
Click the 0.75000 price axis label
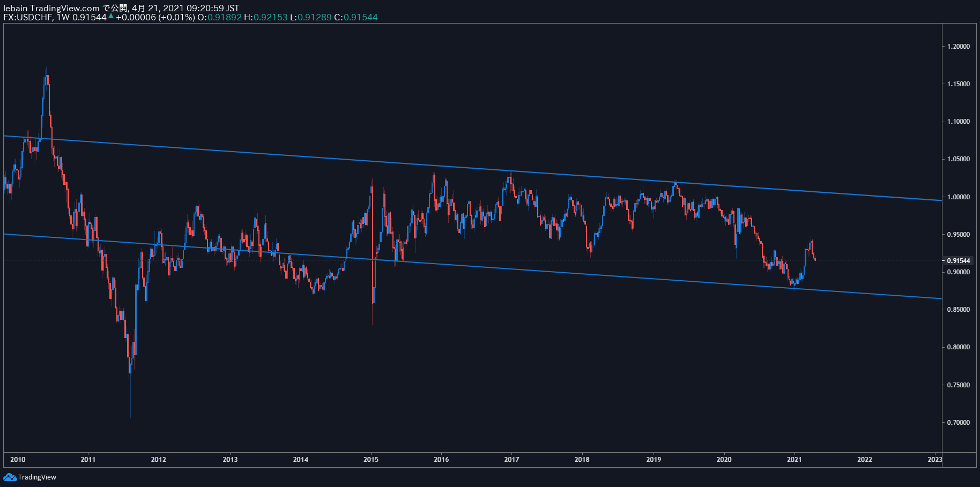959,385
